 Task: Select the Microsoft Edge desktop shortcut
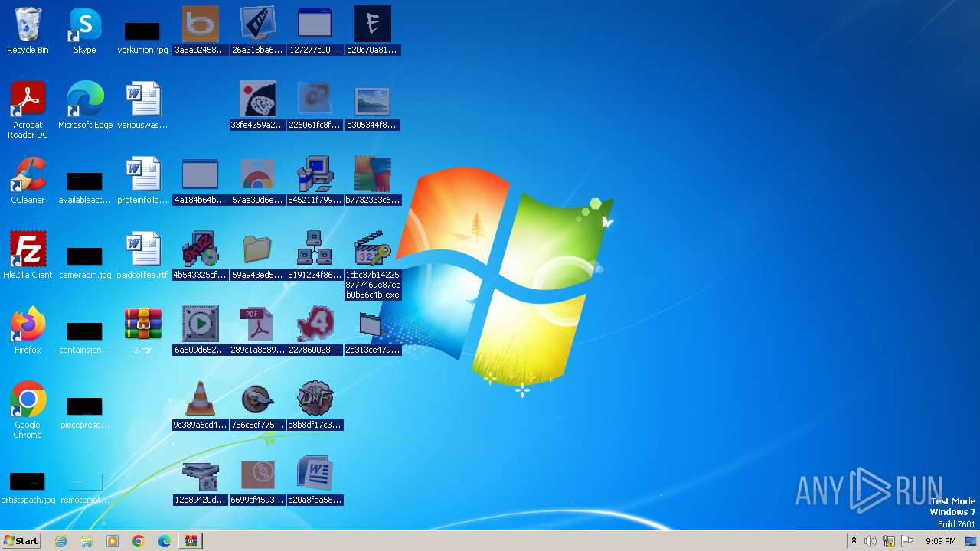coord(85,99)
